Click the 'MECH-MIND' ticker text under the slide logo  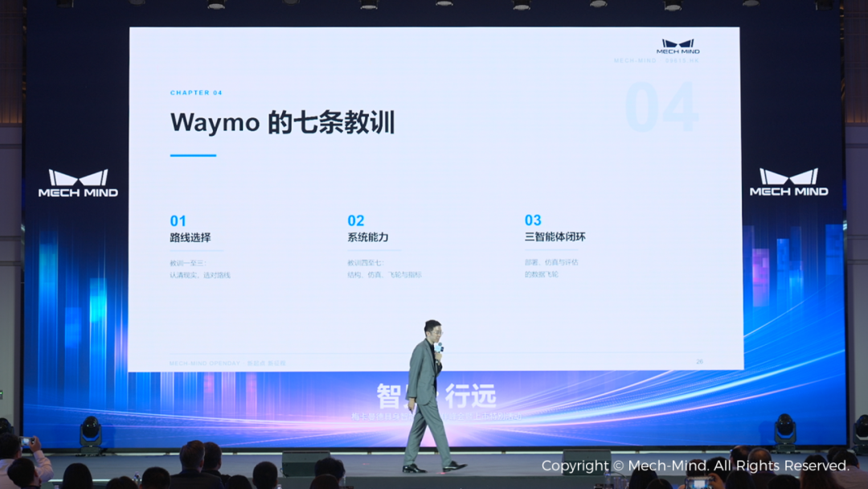pyautogui.click(x=635, y=60)
